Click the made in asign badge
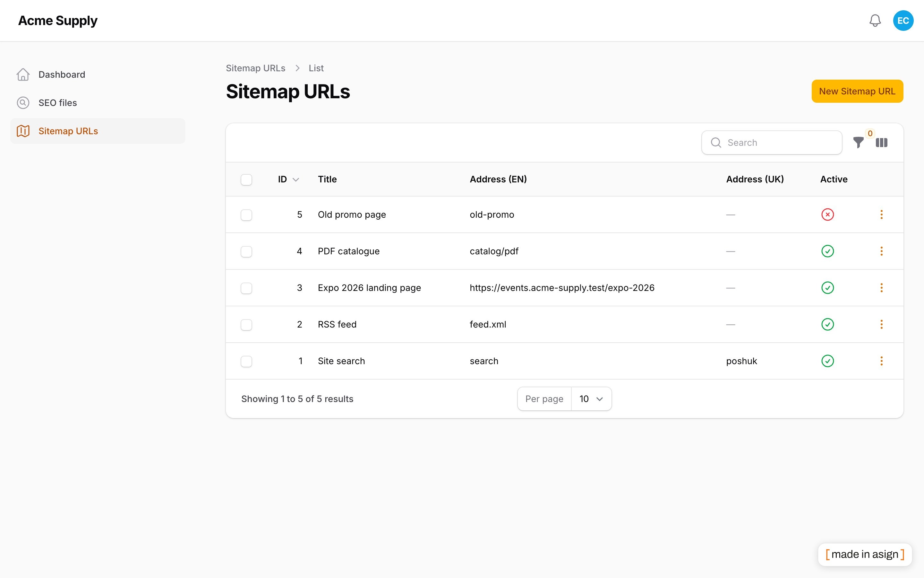924x578 pixels. click(x=865, y=554)
